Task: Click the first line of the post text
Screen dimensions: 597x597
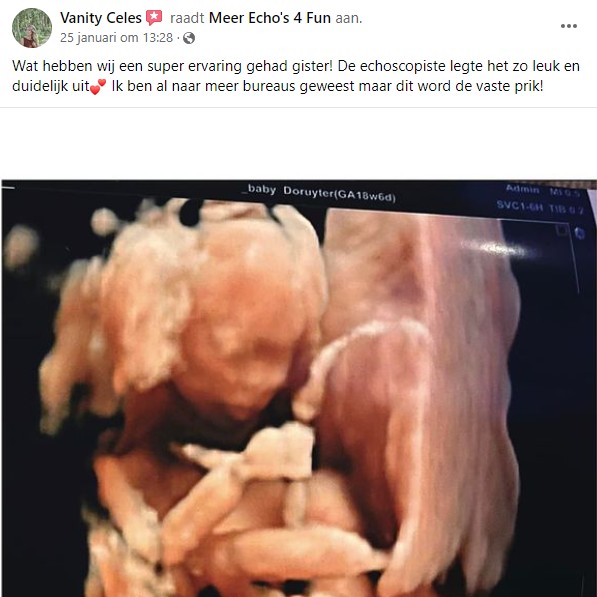Action: click(296, 66)
